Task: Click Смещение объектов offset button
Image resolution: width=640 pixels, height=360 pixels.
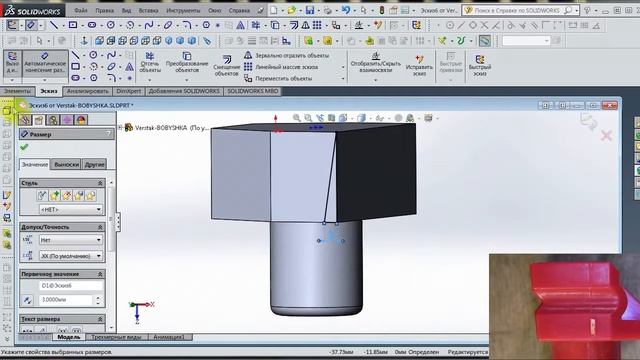Action: coord(227,66)
